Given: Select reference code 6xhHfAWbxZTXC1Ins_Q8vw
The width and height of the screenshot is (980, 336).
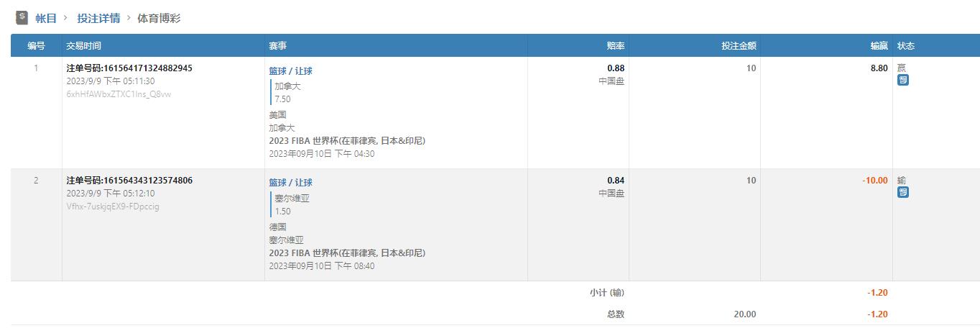Looking at the screenshot, I should click(119, 94).
